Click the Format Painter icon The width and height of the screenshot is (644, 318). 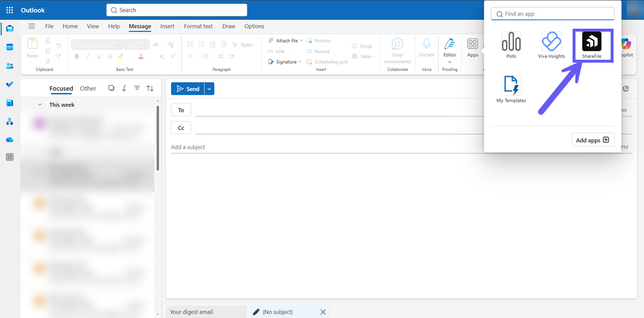click(47, 61)
